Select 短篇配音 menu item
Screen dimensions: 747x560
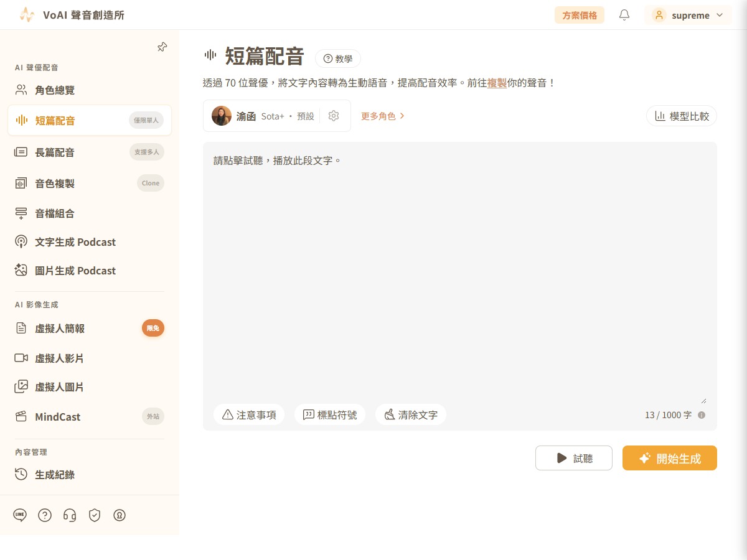coord(90,120)
